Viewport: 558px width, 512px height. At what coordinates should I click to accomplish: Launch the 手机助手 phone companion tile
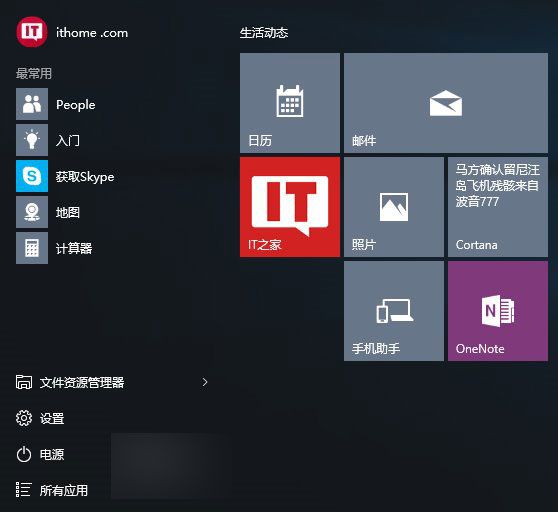click(394, 311)
